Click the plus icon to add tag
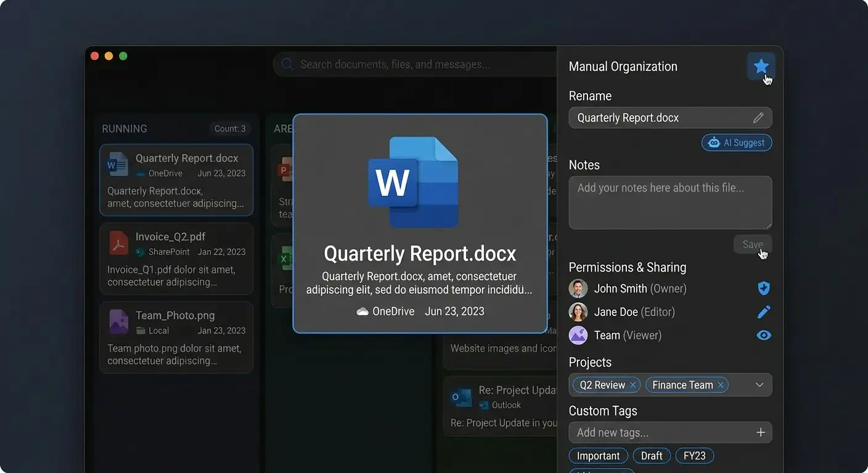Viewport: 868px width, 473px height. (x=761, y=432)
